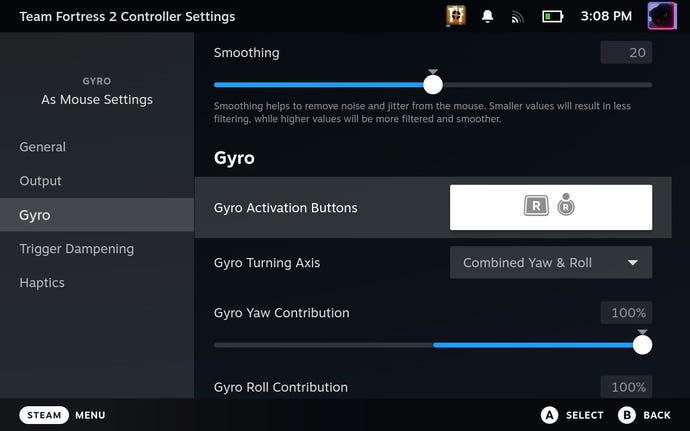
Task: Open the Output settings tab
Action: (x=41, y=181)
